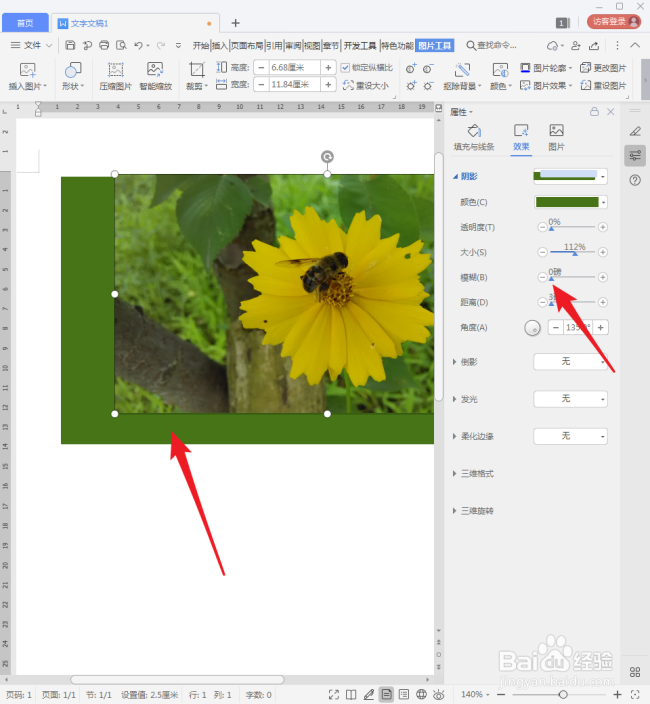Open the 倒影 reflection dropdown
The image size is (650, 704).
pyautogui.click(x=570, y=361)
